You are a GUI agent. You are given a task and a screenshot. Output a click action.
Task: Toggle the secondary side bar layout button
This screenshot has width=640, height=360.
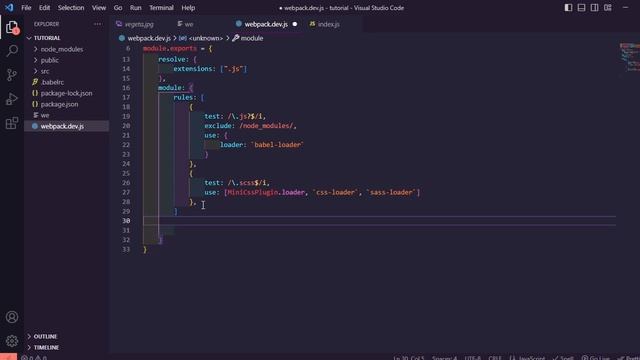click(x=594, y=7)
